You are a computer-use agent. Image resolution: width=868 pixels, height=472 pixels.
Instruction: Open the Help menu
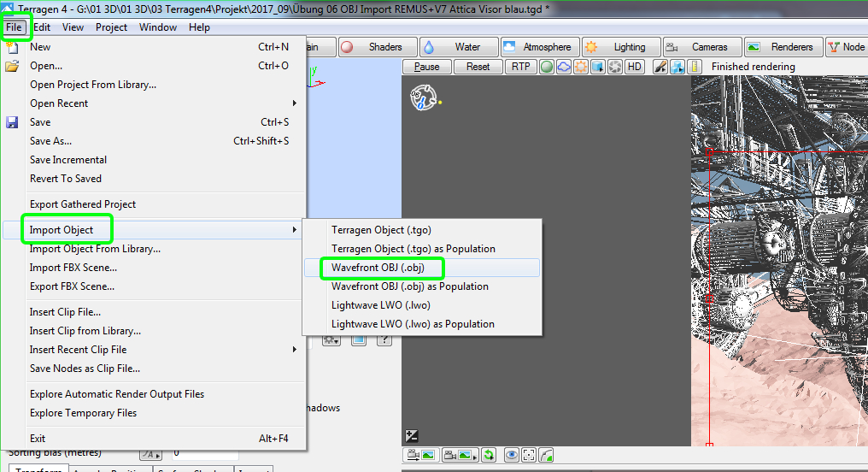point(199,27)
